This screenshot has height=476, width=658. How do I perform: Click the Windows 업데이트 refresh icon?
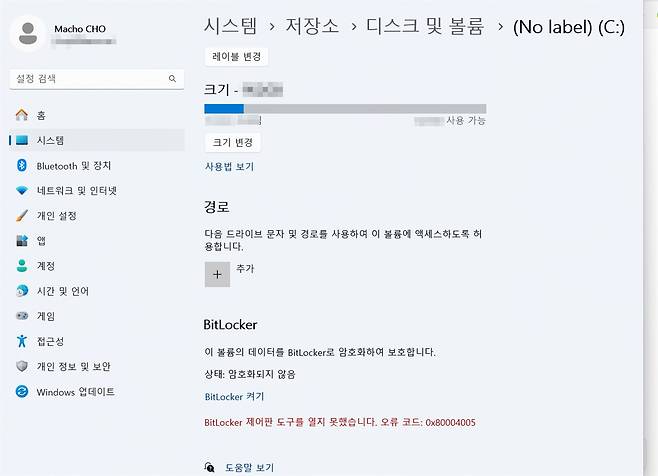(22, 392)
